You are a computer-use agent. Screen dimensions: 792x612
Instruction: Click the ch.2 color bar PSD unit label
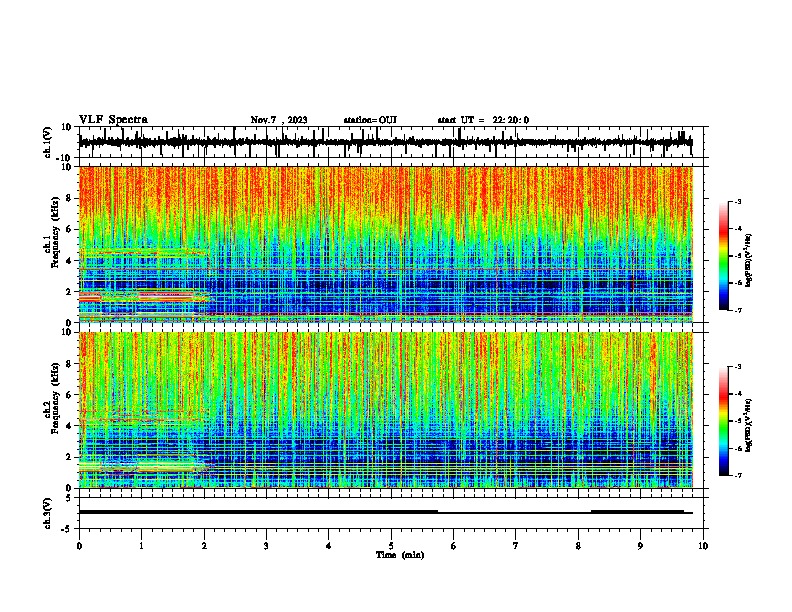tap(748, 425)
